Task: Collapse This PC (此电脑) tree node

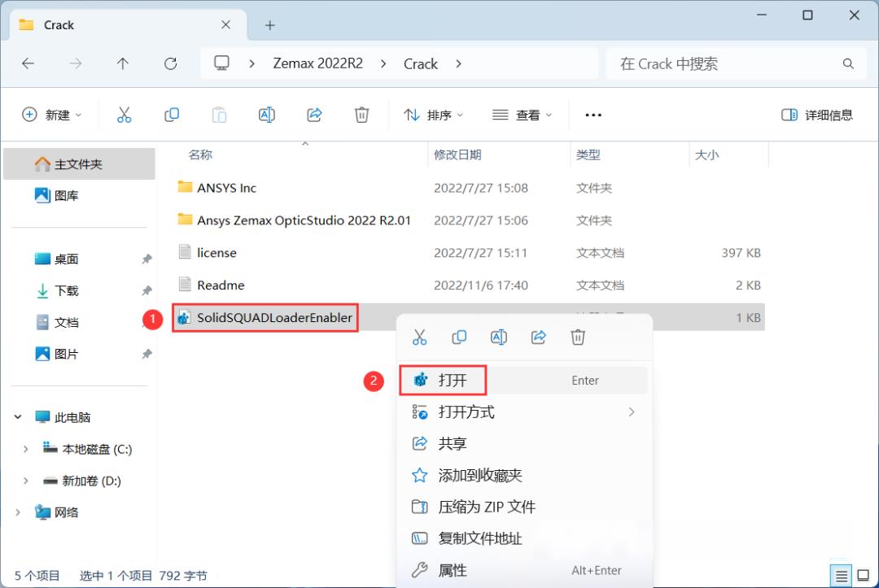Action: pos(18,417)
